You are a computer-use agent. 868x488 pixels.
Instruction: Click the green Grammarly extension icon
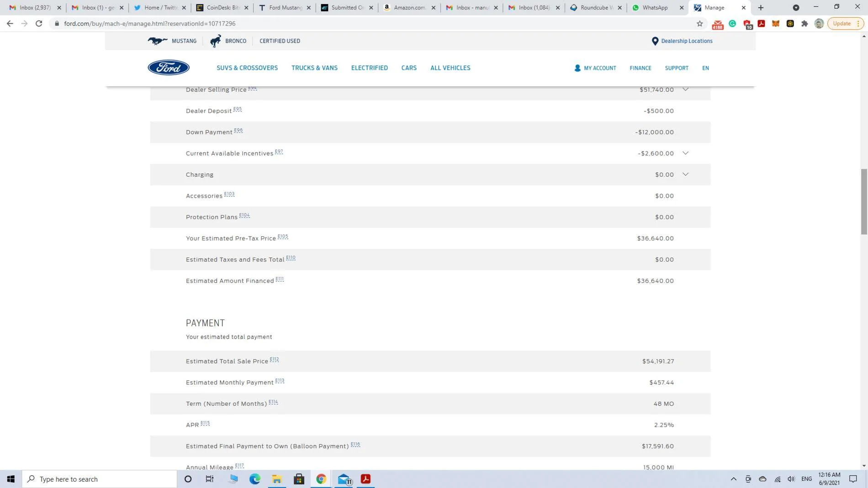click(732, 23)
